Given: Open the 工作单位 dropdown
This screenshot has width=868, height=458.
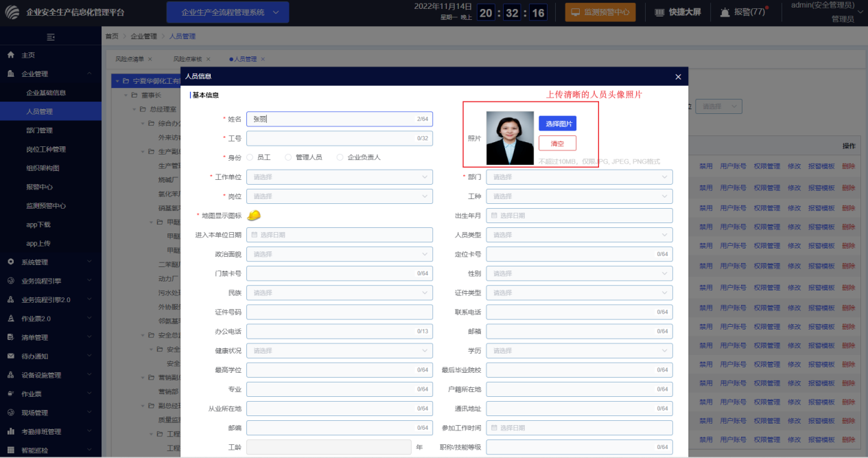Looking at the screenshot, I should point(340,177).
